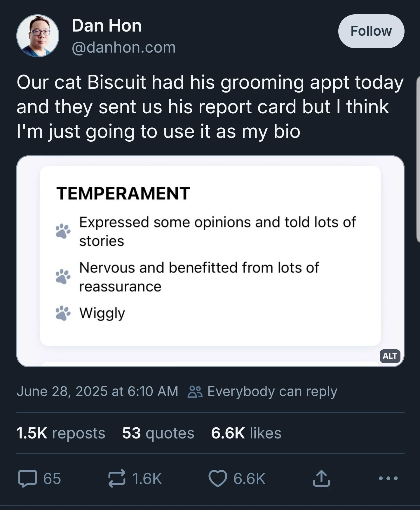Follow Dan Hon
This screenshot has height=510, width=420.
[371, 31]
